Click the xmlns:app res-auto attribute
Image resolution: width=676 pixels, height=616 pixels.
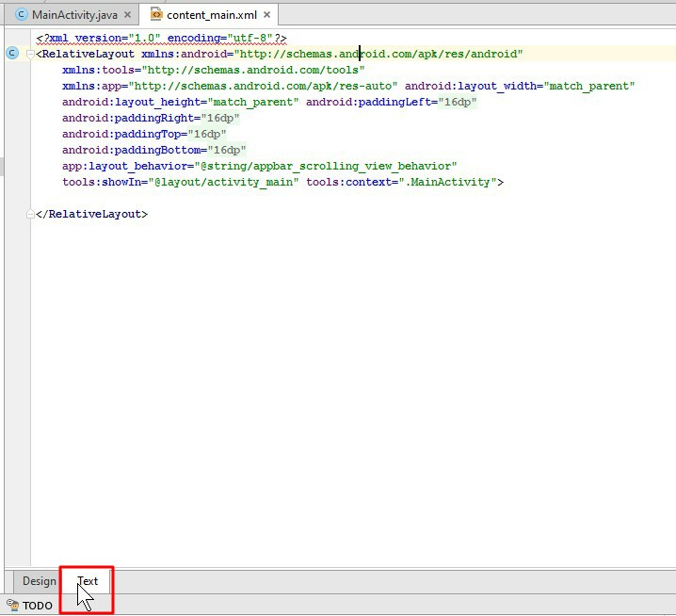pyautogui.click(x=230, y=86)
